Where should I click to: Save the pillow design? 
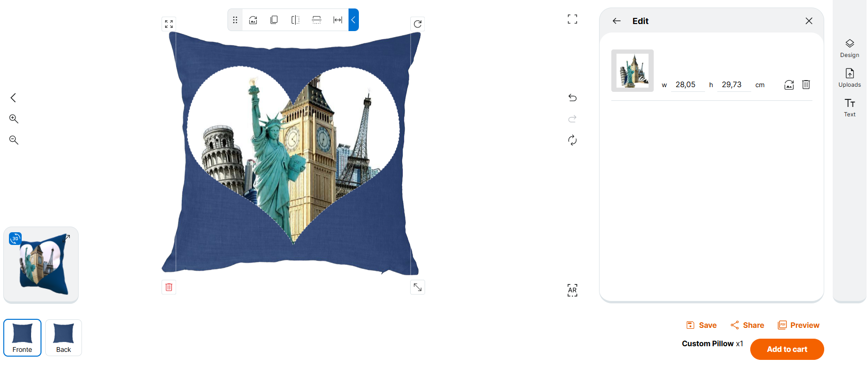(x=701, y=325)
